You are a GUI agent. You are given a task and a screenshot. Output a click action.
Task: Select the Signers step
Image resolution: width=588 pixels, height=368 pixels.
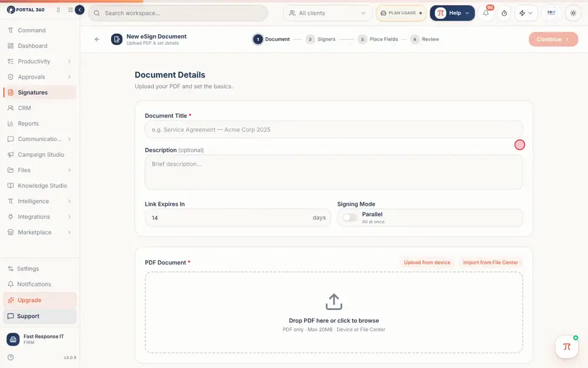click(320, 39)
